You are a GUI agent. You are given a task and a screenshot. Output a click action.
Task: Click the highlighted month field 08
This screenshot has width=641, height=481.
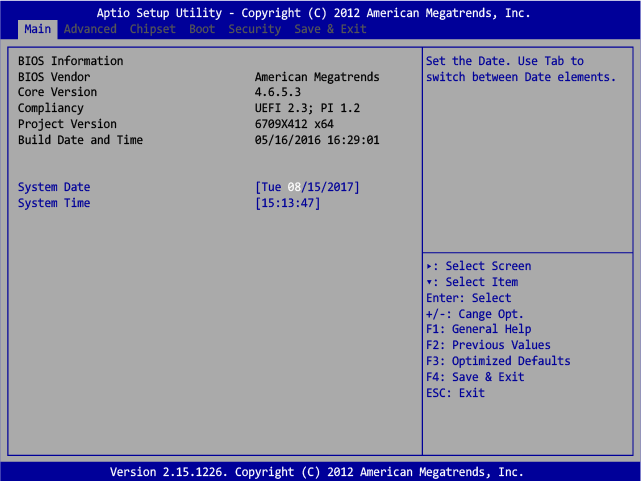[x=294, y=187]
